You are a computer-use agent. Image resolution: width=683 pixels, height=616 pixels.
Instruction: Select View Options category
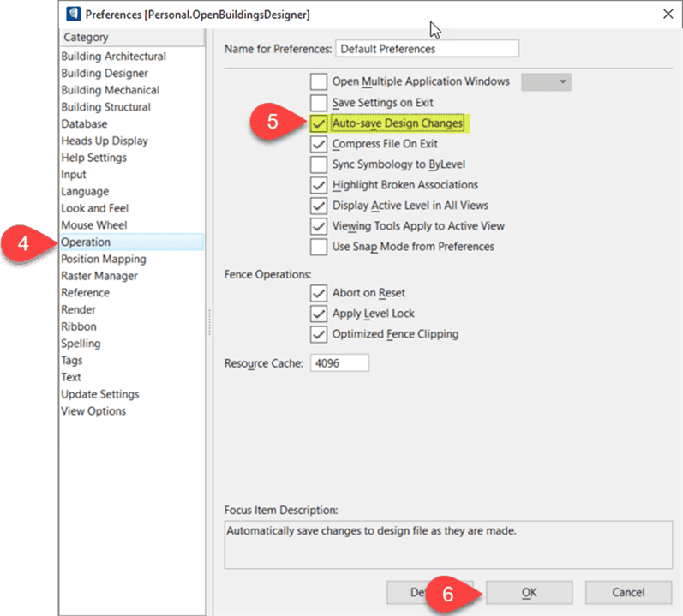[132, 411]
